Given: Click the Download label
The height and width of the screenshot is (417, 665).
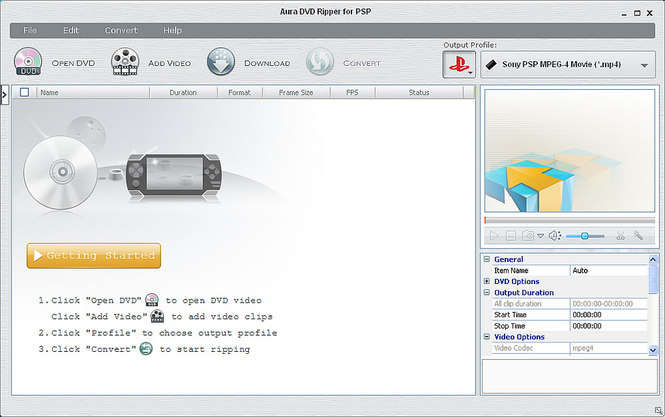Looking at the screenshot, I should [267, 63].
